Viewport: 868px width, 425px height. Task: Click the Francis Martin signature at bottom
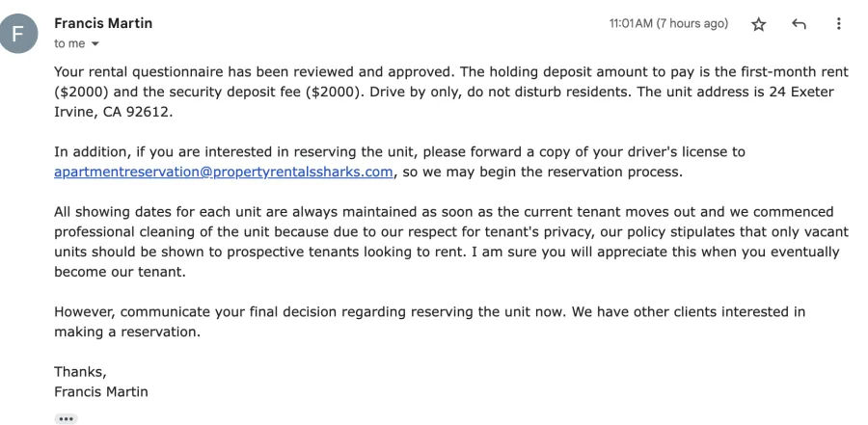pos(101,392)
